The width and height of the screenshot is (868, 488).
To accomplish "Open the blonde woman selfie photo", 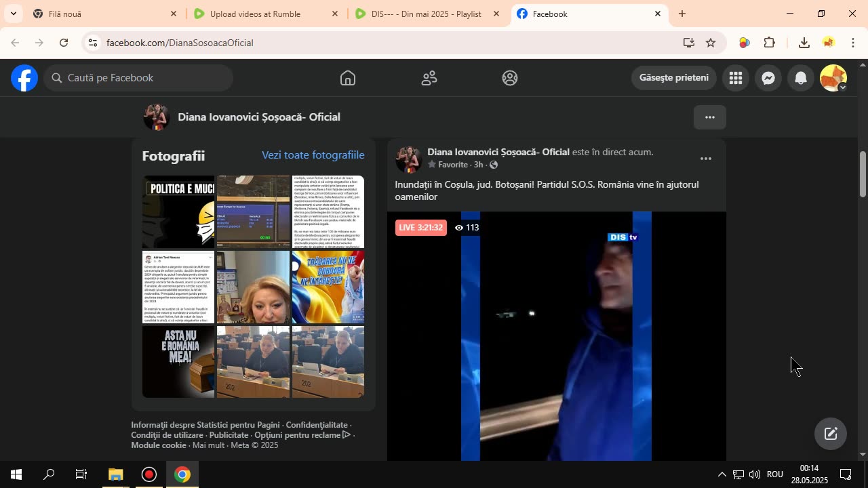I will (253, 287).
